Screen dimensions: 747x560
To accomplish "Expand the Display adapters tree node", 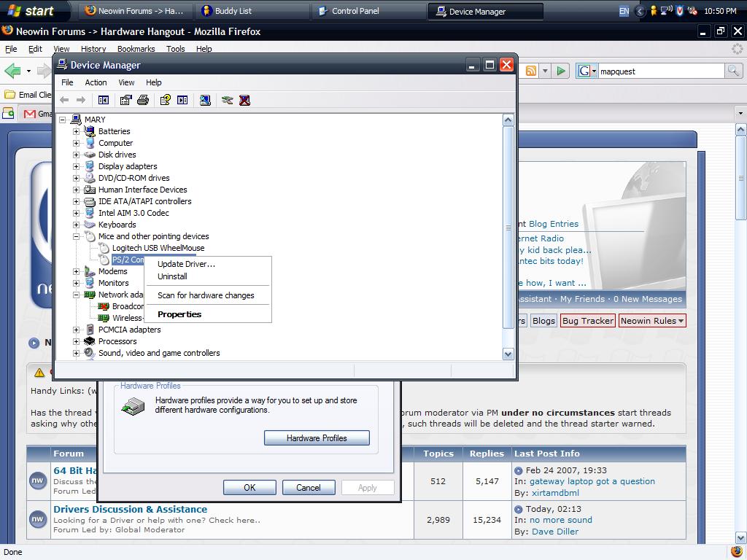I will [76, 166].
